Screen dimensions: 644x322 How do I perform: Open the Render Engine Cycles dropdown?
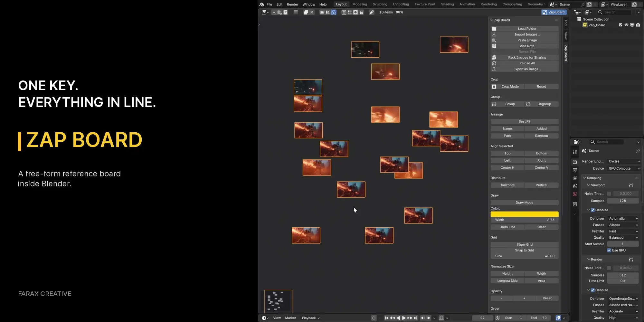[x=624, y=161]
